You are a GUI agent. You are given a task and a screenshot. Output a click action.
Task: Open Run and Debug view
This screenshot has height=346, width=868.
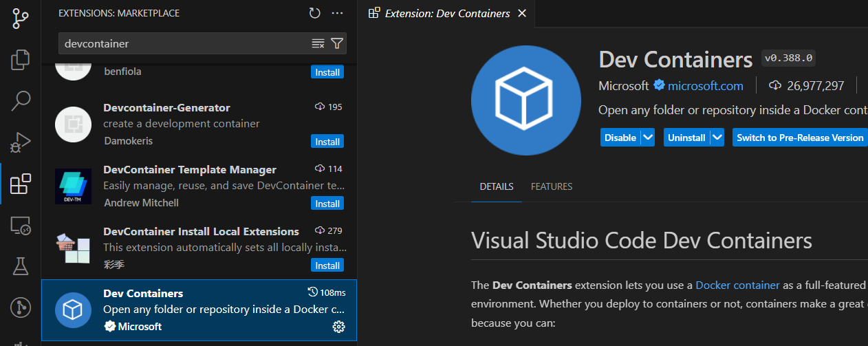(x=21, y=142)
